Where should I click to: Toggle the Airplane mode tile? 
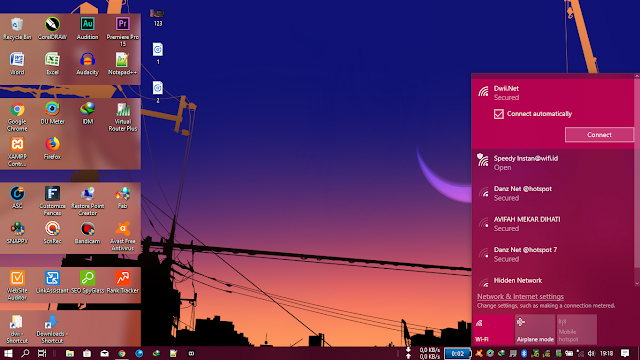pyautogui.click(x=535, y=329)
